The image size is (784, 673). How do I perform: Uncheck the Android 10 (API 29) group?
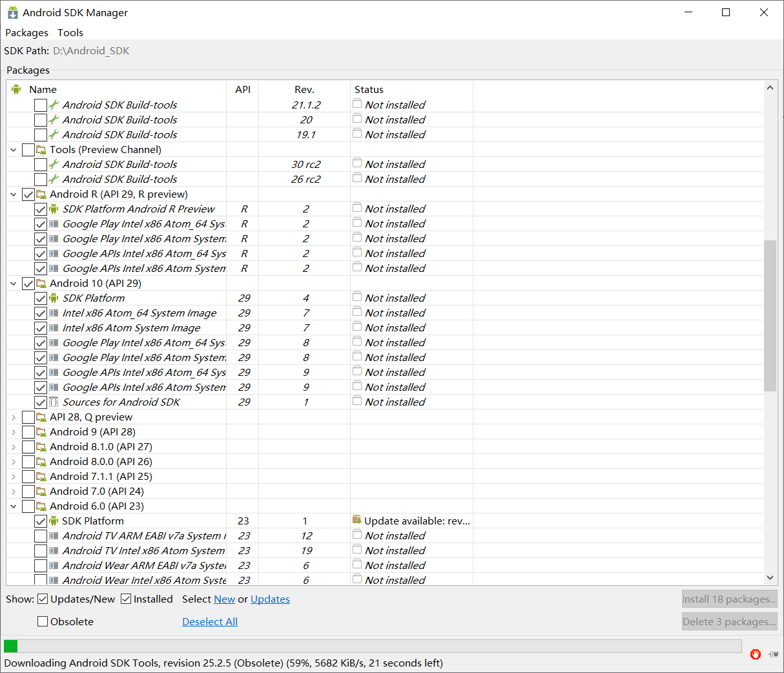point(28,283)
